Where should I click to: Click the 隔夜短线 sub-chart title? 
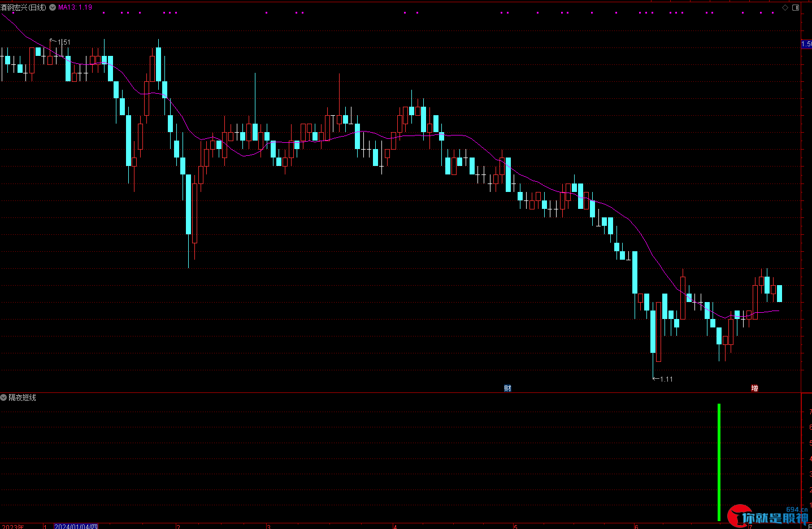22,397
